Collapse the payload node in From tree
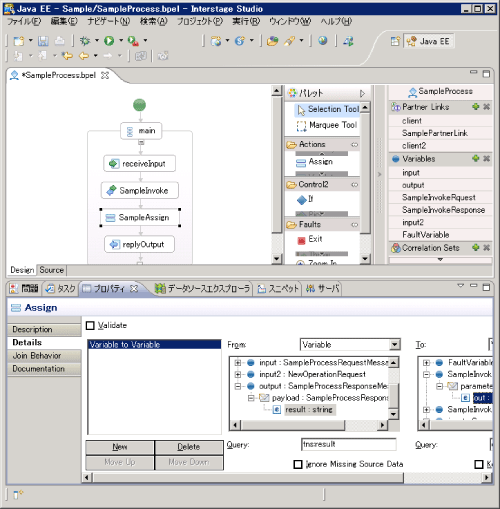Viewport: 500px width, 509px height. [x=251, y=398]
